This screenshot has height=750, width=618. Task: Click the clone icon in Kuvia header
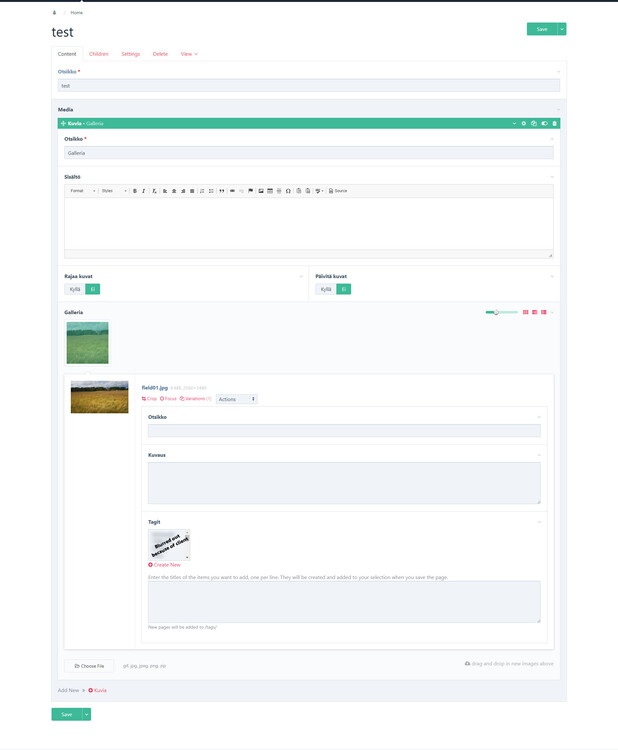coord(534,123)
